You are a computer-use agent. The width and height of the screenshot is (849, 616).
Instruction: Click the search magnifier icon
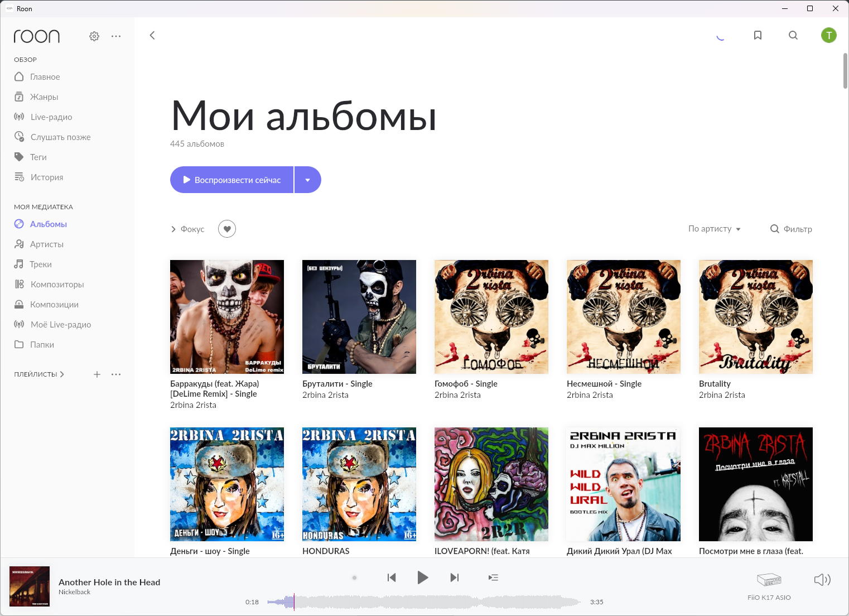(793, 35)
